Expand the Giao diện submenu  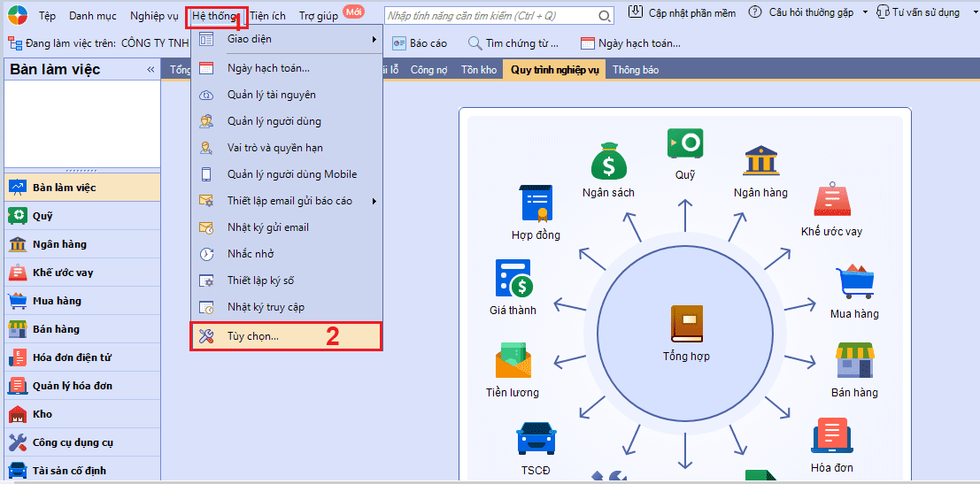(x=287, y=40)
